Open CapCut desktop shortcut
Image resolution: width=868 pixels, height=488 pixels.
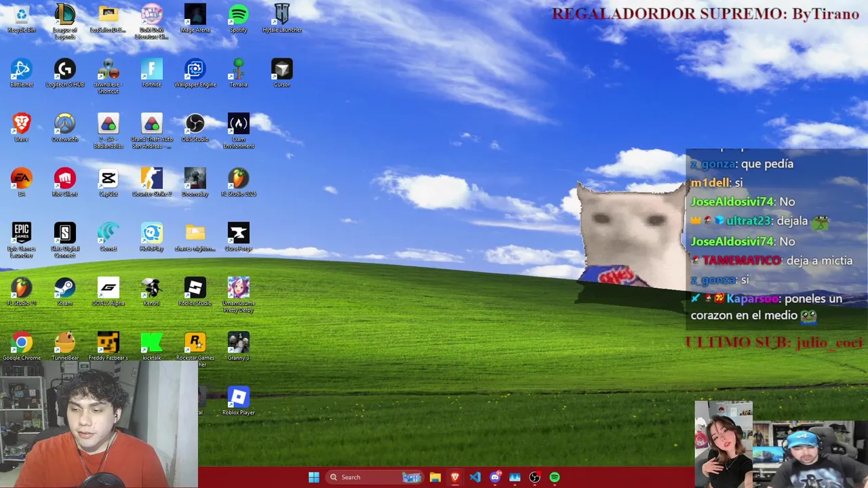click(108, 182)
